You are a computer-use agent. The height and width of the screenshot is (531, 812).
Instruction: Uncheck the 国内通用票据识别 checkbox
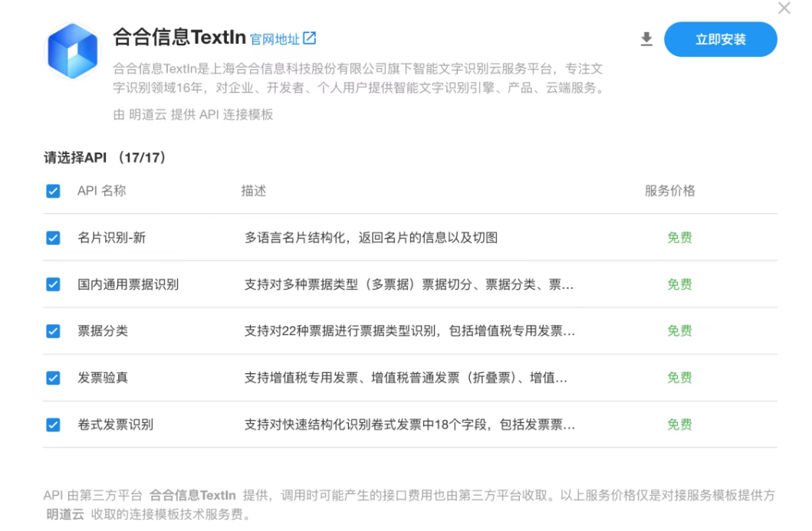[x=53, y=284]
